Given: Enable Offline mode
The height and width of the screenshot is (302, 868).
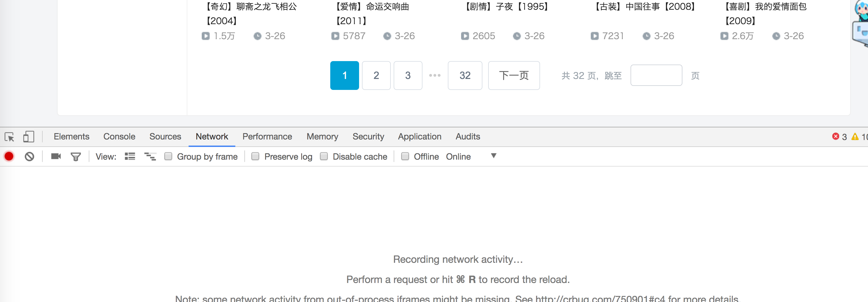Looking at the screenshot, I should point(405,156).
